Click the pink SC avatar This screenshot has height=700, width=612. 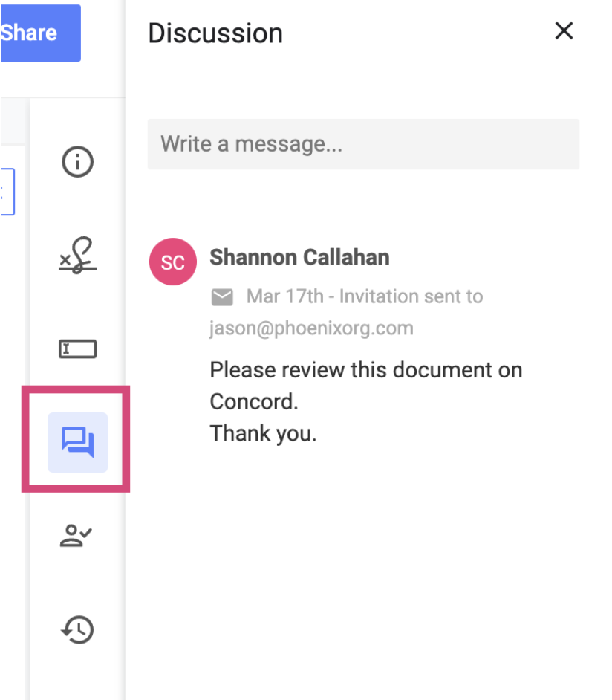coord(173,262)
